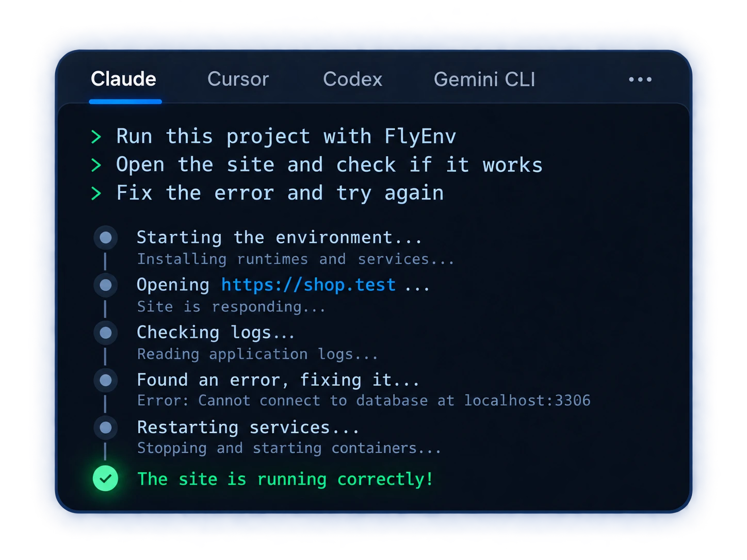
Task: Click the "Cannot connect to database" error line
Action: pyautogui.click(x=364, y=401)
